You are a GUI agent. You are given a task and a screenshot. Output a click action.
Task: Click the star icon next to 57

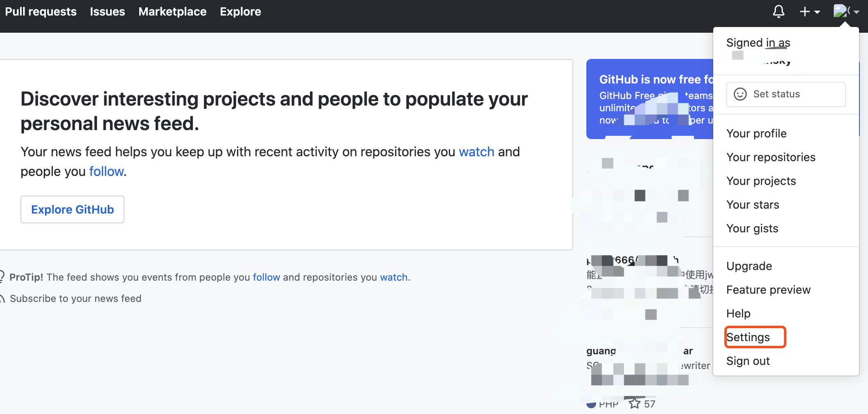point(635,403)
